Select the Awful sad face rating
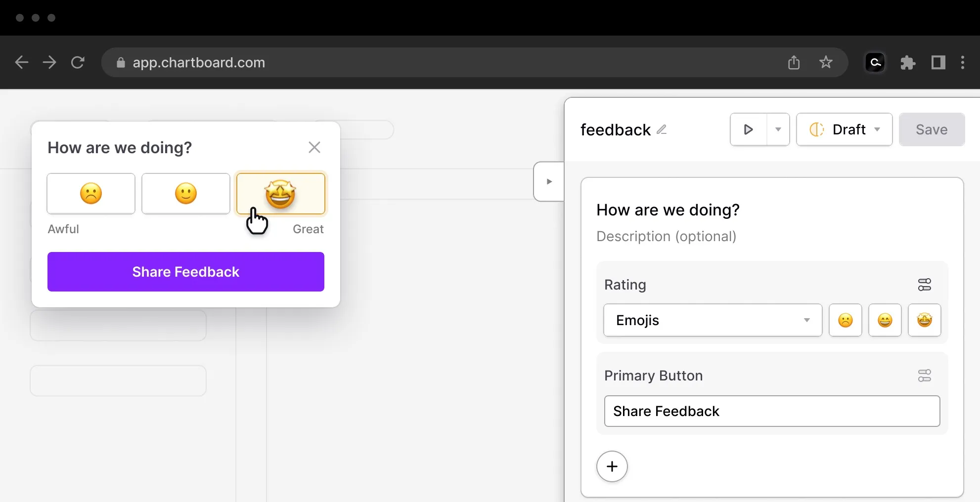 click(x=91, y=193)
